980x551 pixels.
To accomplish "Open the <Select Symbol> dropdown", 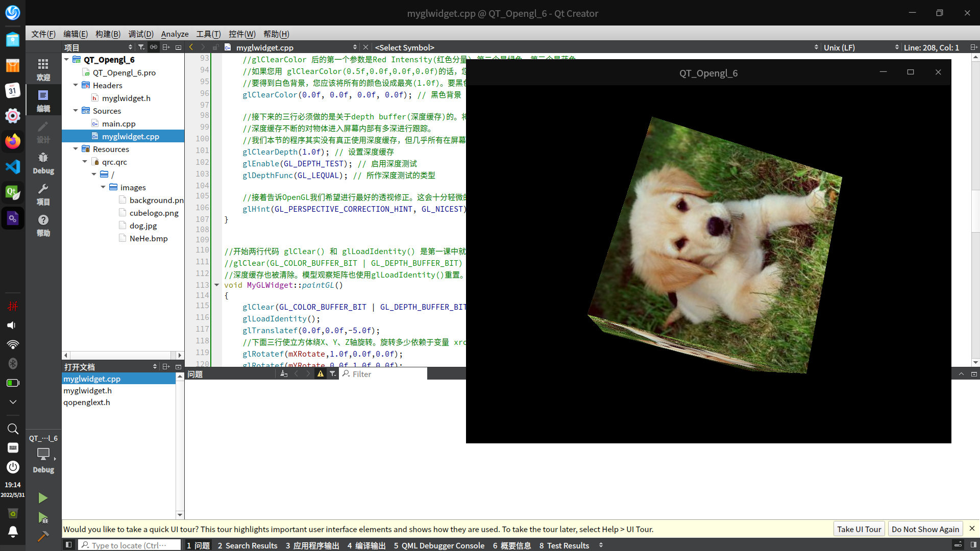I will (x=405, y=47).
